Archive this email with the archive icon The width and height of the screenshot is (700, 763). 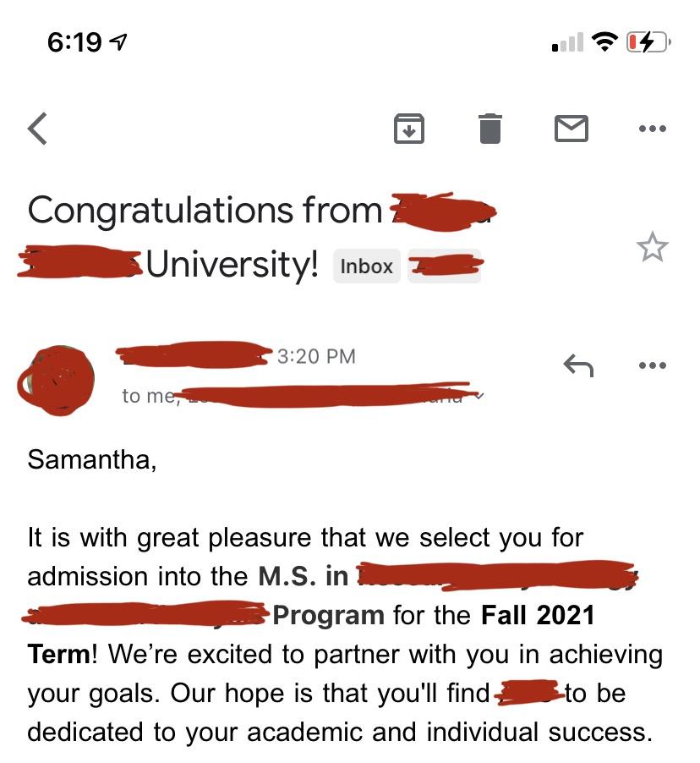click(408, 129)
